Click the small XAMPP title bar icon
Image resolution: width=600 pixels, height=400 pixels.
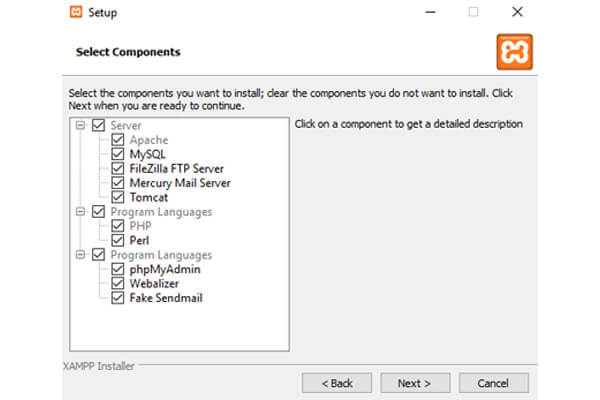pyautogui.click(x=76, y=12)
